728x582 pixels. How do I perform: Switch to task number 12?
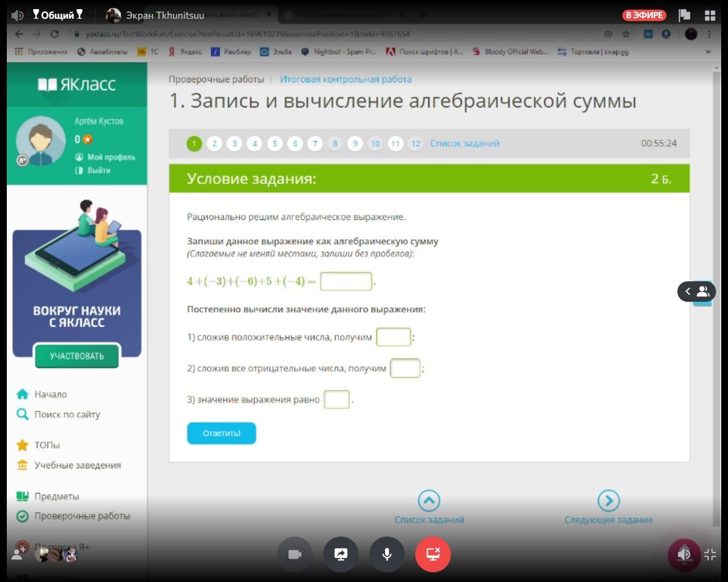tap(416, 144)
